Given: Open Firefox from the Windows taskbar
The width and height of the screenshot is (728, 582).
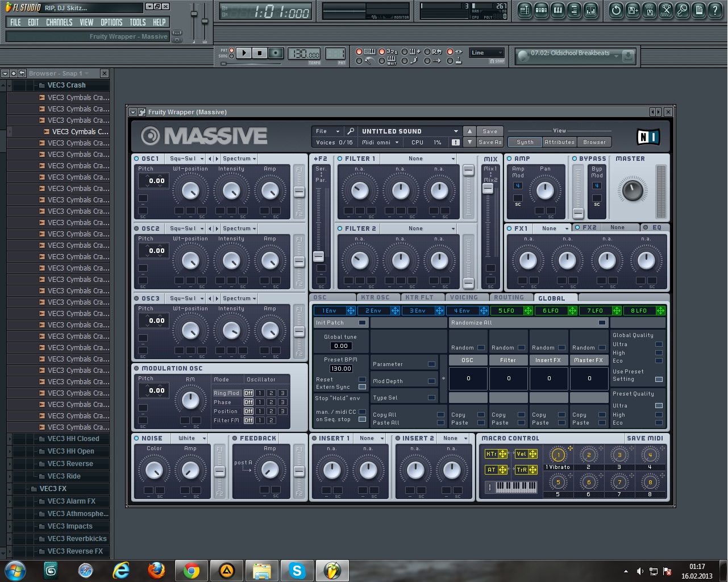Looking at the screenshot, I should [156, 570].
